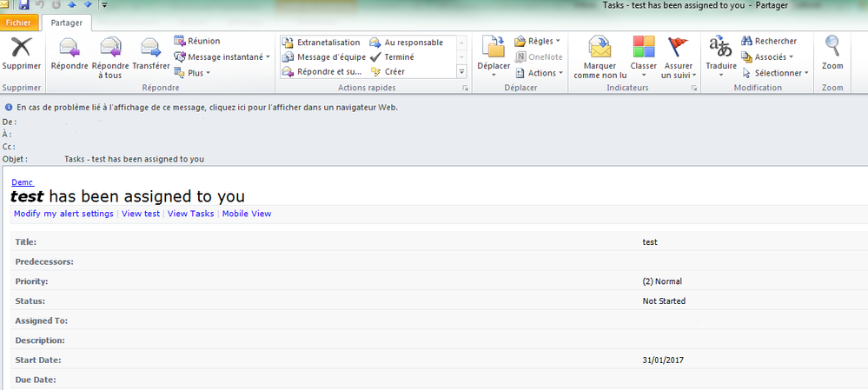Click Marquer comme non lu
The height and width of the screenshot is (390, 868).
[x=600, y=57]
